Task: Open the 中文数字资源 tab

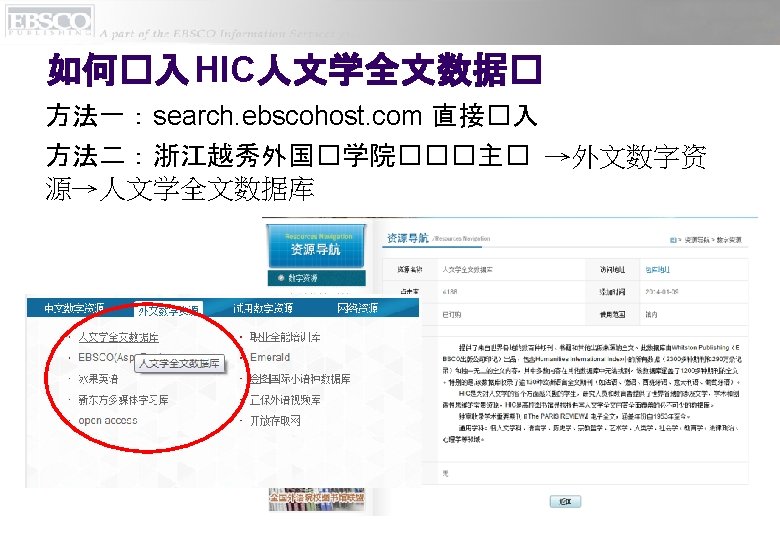Action: point(74,308)
